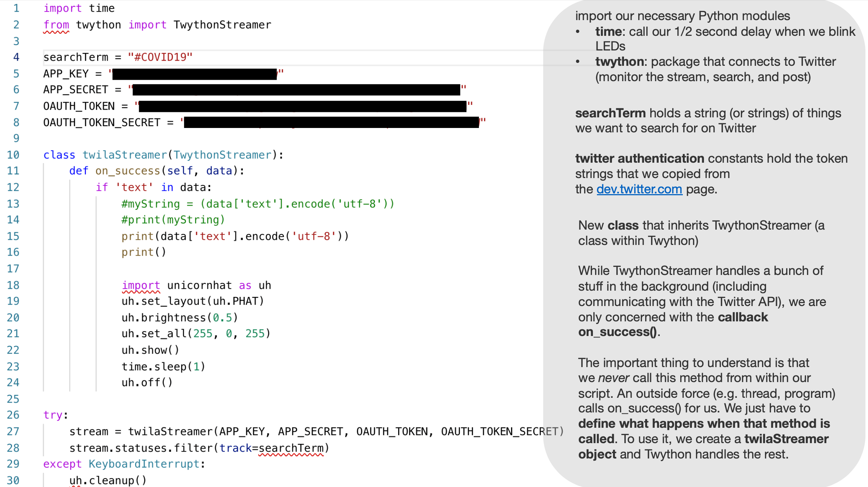Click bold 'twitter authentication' text in notes

(640, 158)
